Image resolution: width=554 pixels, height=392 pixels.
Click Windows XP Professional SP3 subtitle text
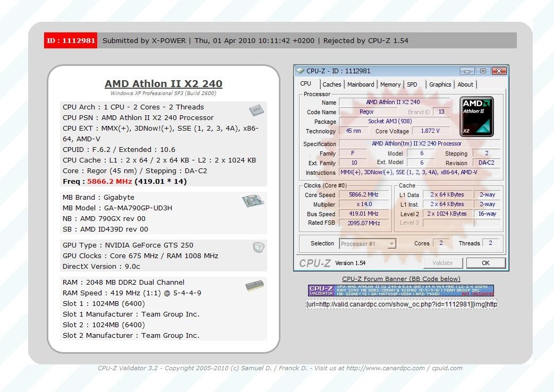(x=163, y=93)
